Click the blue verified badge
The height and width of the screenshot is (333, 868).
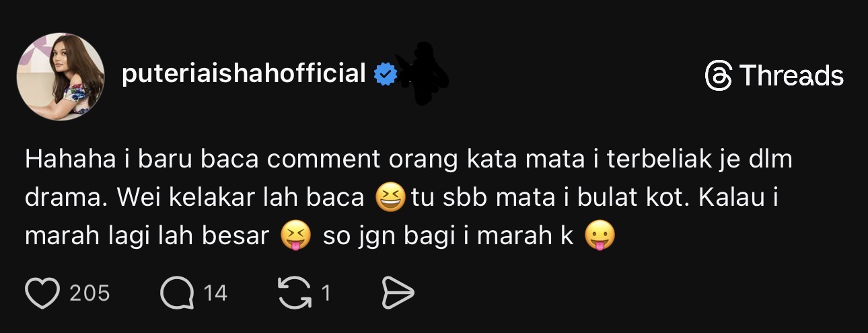pyautogui.click(x=385, y=74)
